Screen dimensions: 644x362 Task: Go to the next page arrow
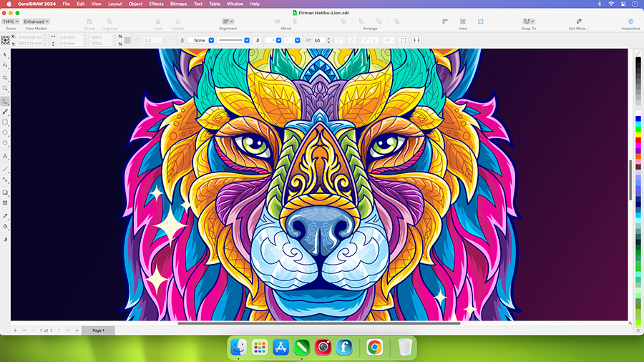(x=59, y=331)
